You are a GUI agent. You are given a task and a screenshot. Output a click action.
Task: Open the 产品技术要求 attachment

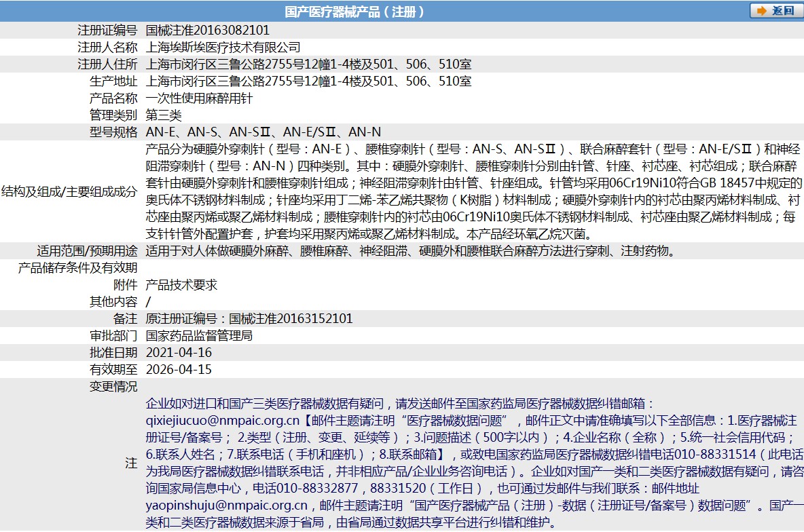point(181,284)
